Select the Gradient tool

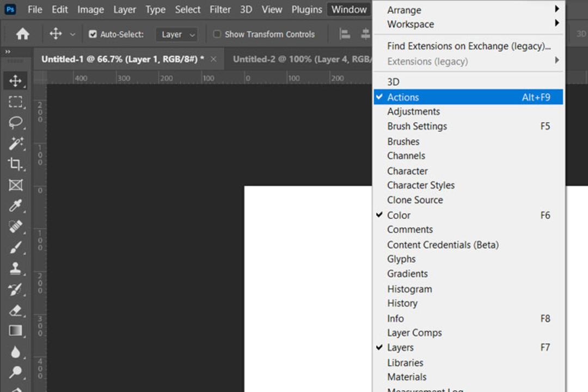click(x=15, y=331)
